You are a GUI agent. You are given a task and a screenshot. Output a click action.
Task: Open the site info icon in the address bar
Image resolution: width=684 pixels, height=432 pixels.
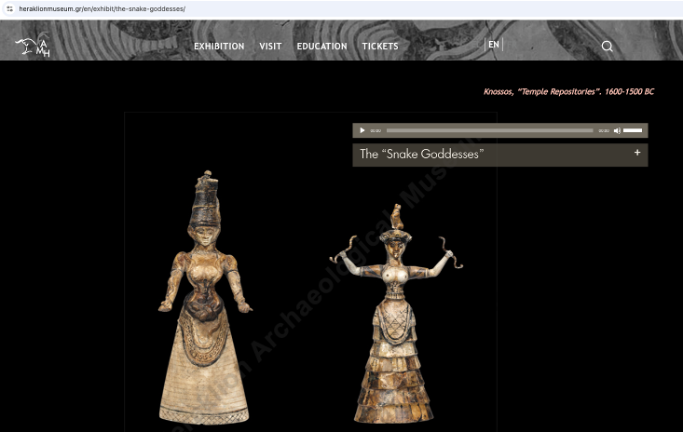pos(10,9)
